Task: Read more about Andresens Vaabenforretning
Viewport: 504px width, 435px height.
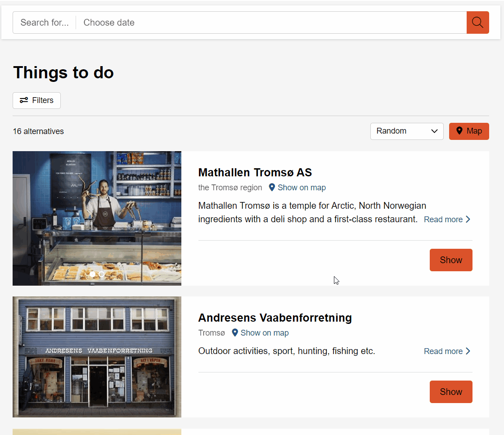Action: coord(447,351)
